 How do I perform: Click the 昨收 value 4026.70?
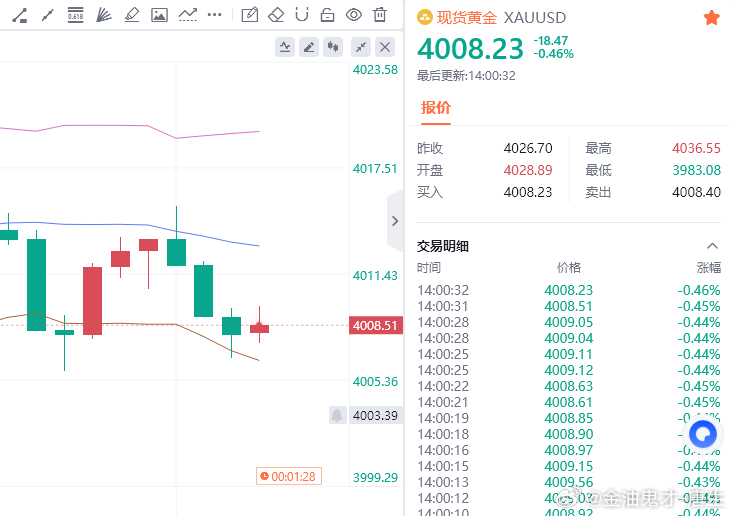click(528, 148)
